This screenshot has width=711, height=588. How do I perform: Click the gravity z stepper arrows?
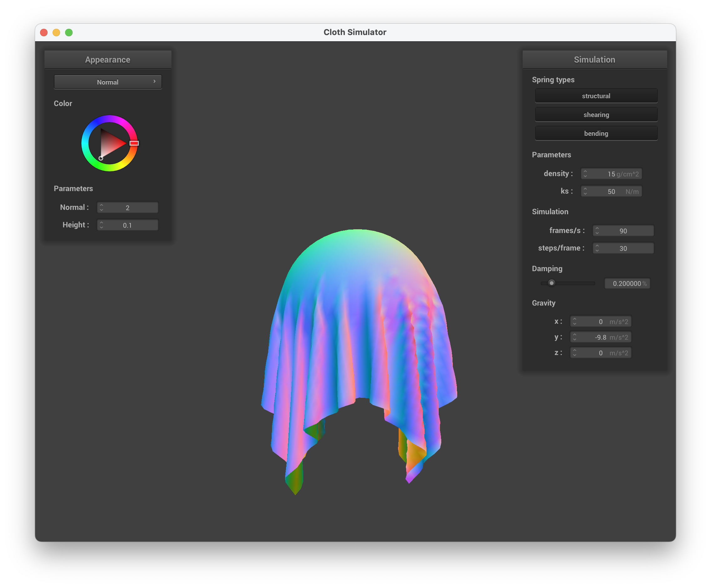click(574, 353)
